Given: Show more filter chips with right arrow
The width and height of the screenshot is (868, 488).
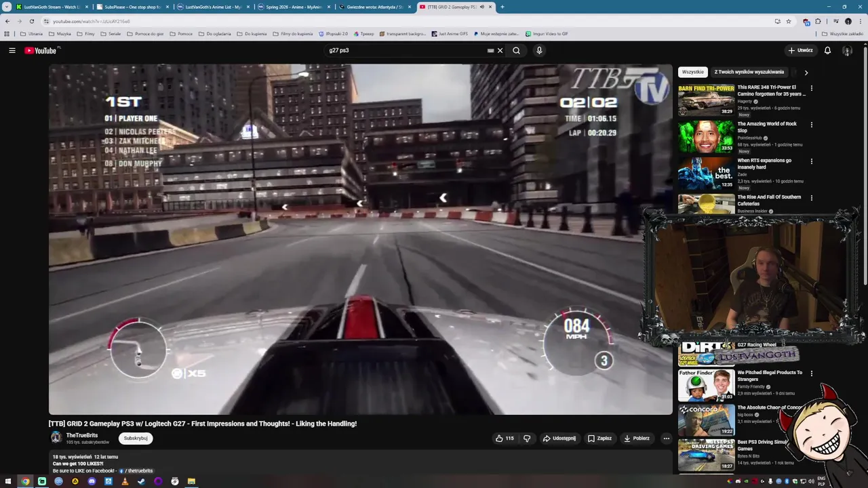Looking at the screenshot, I should 806,73.
